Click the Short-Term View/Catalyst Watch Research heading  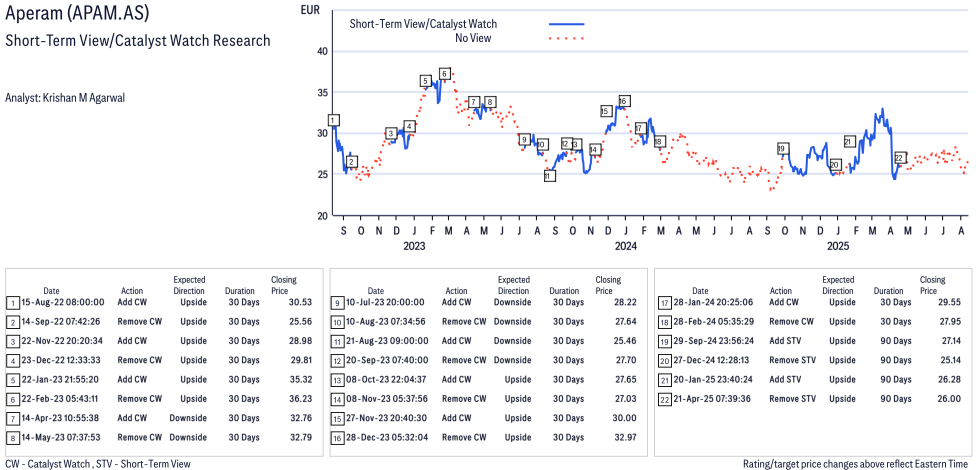point(137,41)
